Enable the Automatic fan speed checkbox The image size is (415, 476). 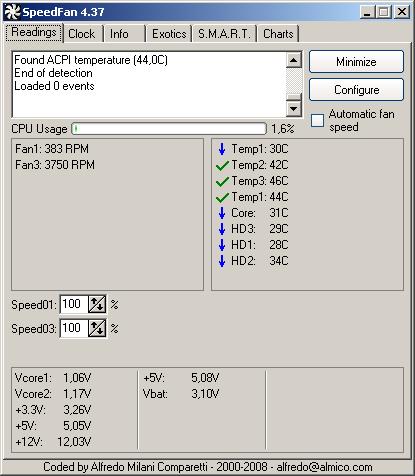tap(317, 120)
